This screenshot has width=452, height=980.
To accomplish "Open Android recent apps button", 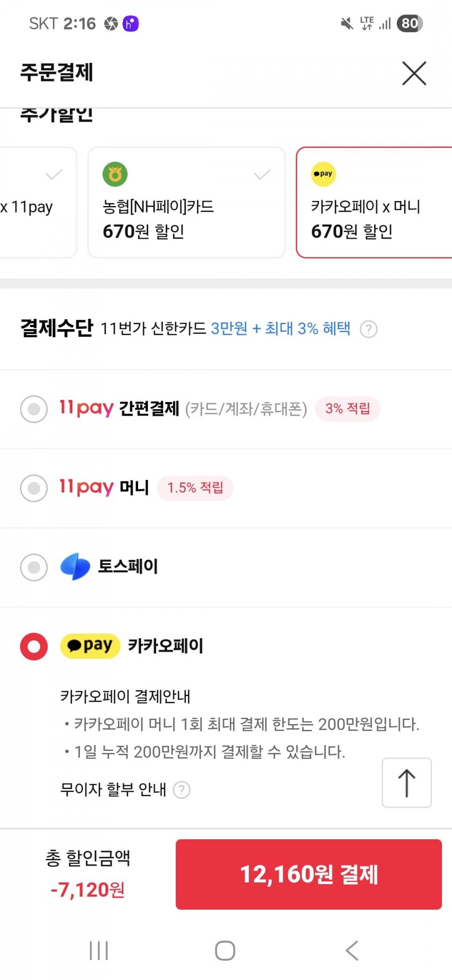I will [98, 950].
